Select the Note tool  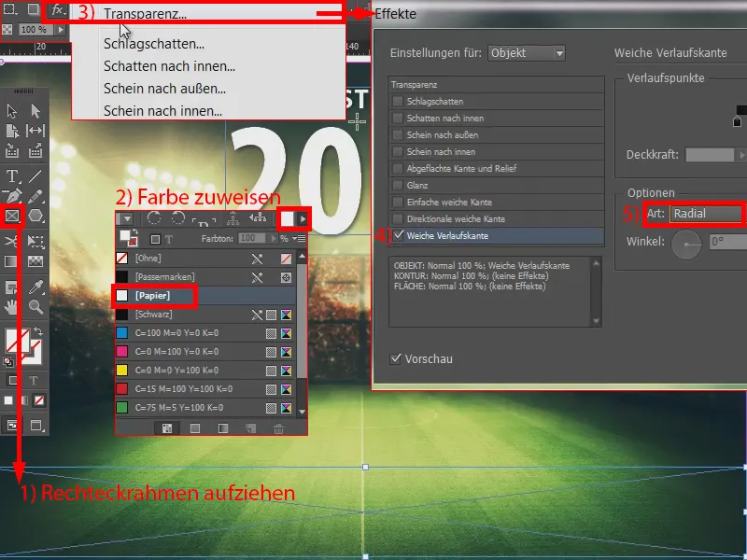point(12,287)
